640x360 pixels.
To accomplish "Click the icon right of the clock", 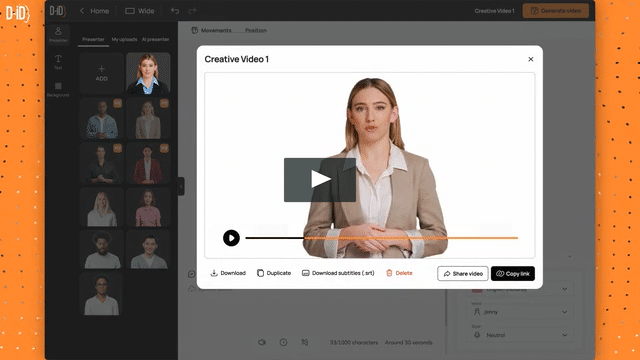I will [x=305, y=342].
